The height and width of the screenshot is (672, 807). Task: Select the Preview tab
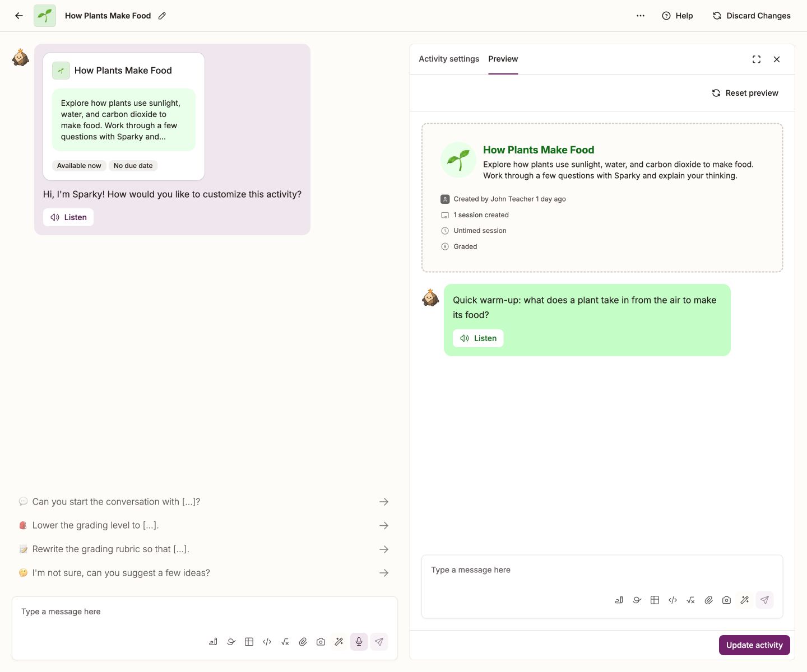(x=503, y=59)
